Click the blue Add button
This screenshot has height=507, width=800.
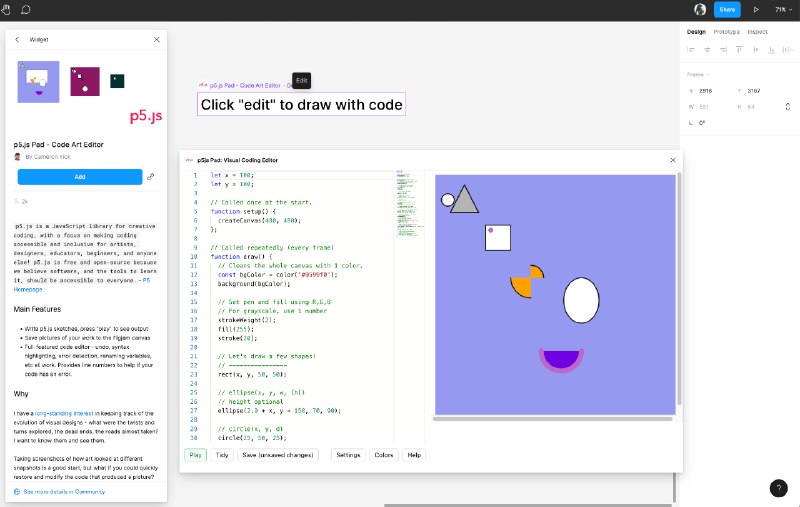tap(80, 177)
